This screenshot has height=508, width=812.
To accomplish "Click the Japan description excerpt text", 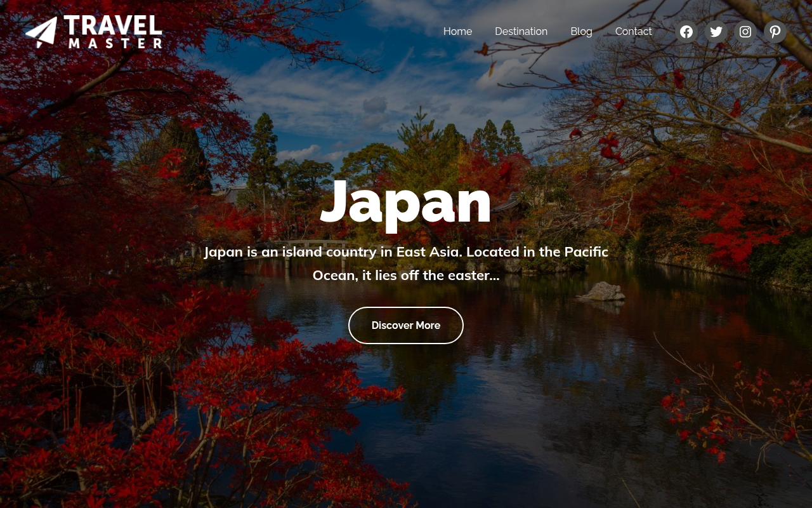I will [406, 264].
